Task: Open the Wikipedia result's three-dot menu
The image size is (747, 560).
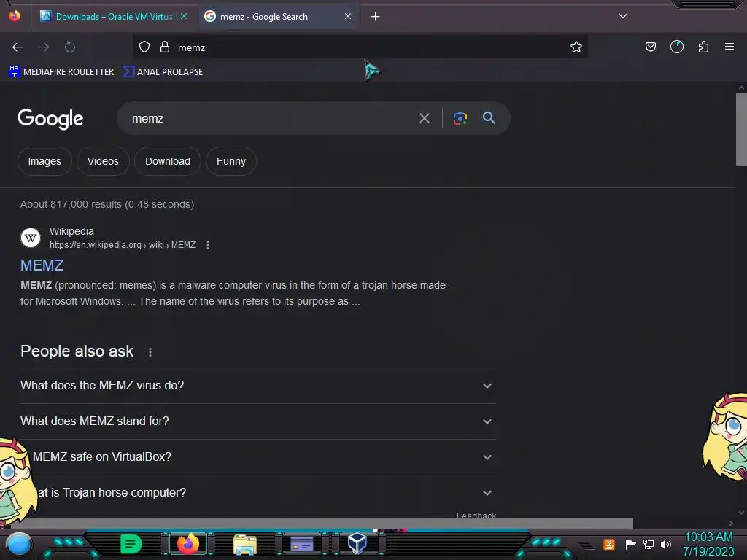Action: 208,245
